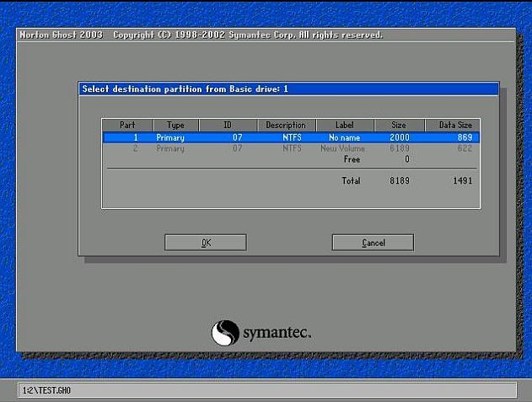Click the 2000 size value
This screenshot has height=402, width=532.
coord(400,137)
